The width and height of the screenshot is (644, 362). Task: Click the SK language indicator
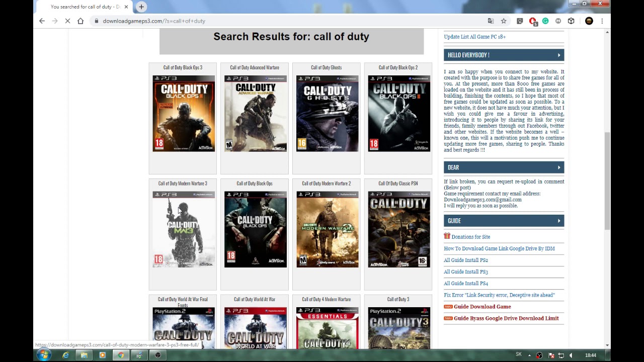point(519,355)
